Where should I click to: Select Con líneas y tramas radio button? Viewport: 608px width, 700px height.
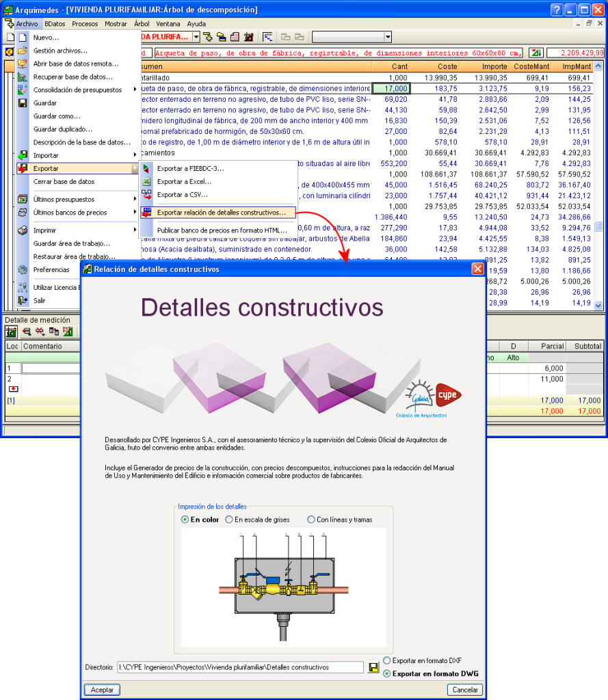[311, 520]
